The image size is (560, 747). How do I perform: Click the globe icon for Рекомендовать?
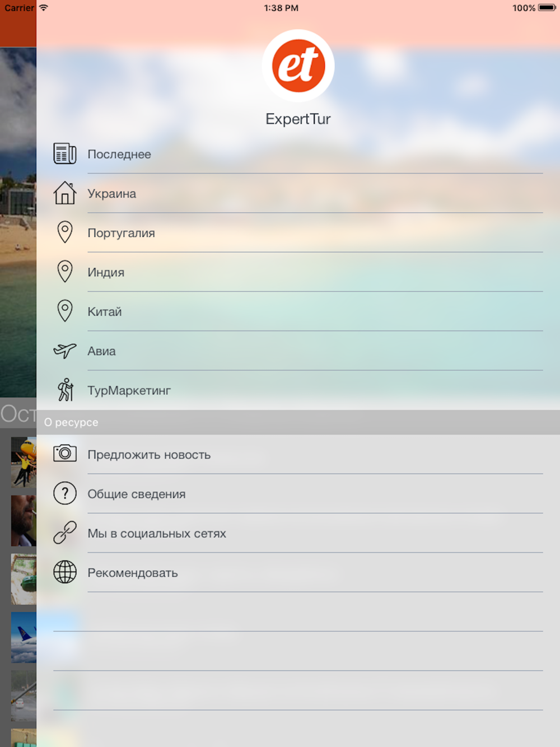[x=65, y=572]
